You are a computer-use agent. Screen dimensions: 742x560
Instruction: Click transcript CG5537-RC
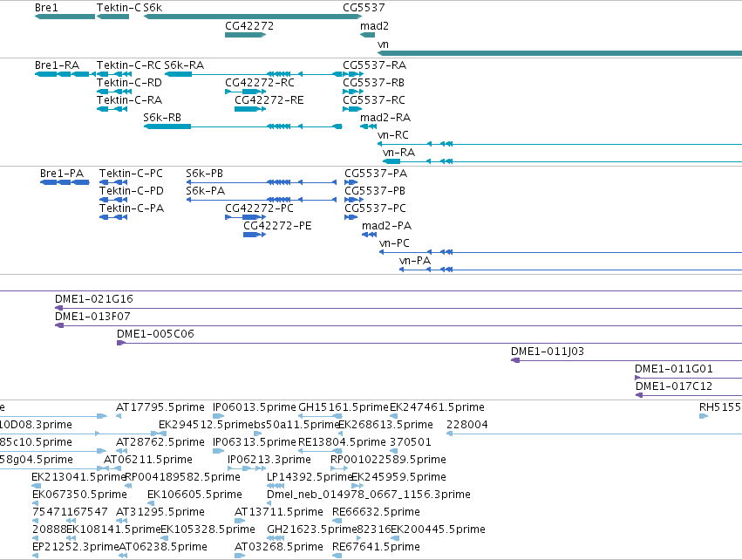pos(352,109)
